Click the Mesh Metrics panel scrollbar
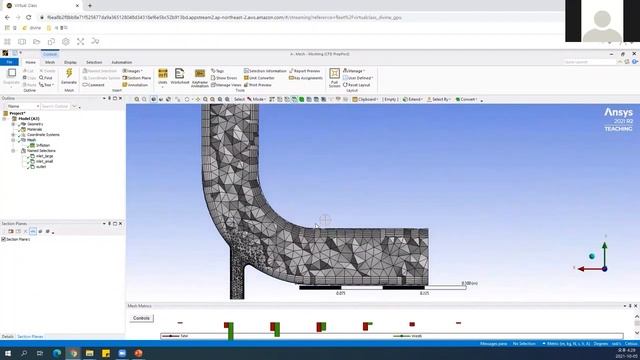Image resolution: width=640 pixels, height=360 pixels. click(637, 324)
